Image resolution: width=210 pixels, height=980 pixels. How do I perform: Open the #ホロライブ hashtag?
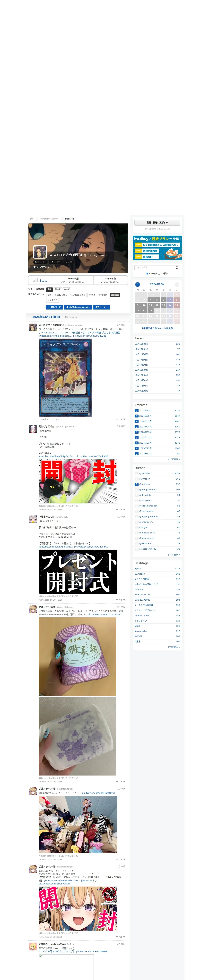141,621
